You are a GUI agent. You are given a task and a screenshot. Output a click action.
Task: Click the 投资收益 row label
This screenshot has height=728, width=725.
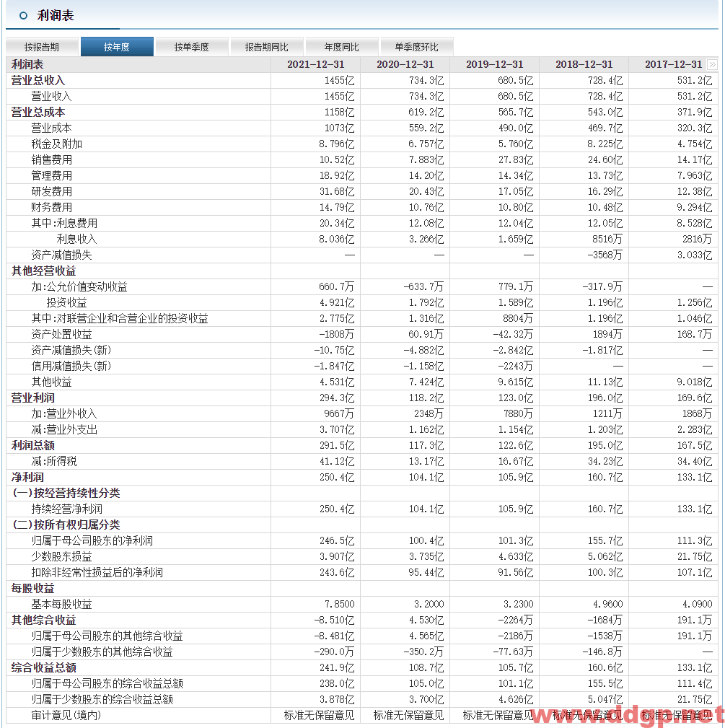click(x=67, y=303)
